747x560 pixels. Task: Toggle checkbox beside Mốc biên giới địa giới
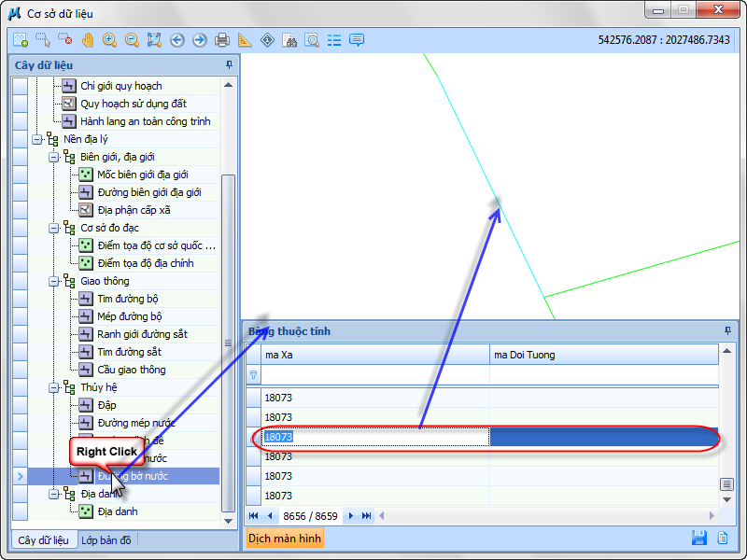point(20,175)
